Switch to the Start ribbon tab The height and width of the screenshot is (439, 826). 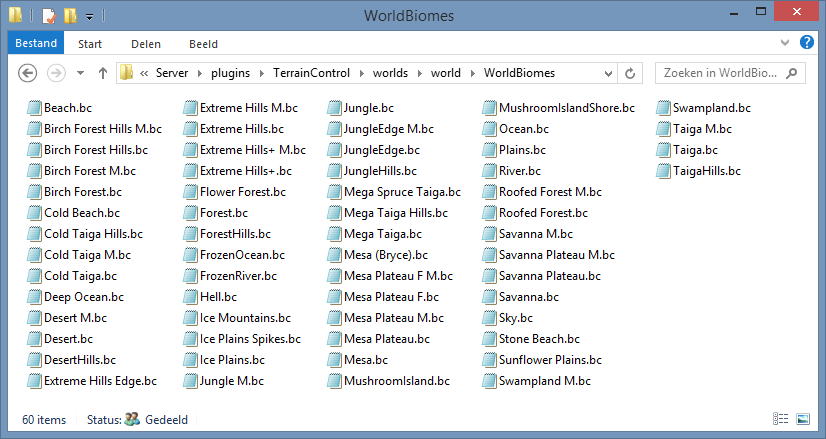click(90, 44)
